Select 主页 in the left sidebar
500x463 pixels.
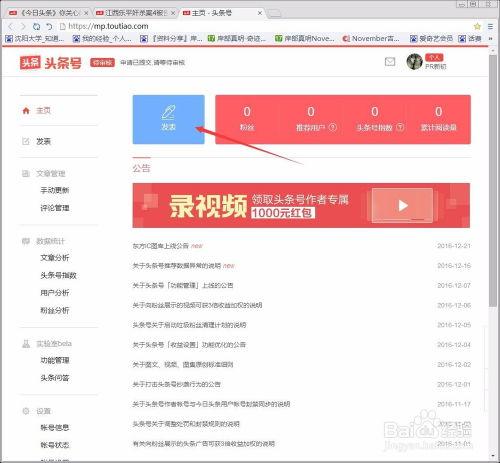[43, 111]
